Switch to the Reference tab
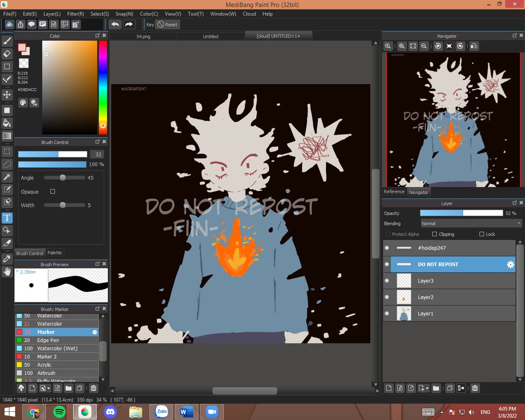The width and height of the screenshot is (525, 420). (394, 192)
